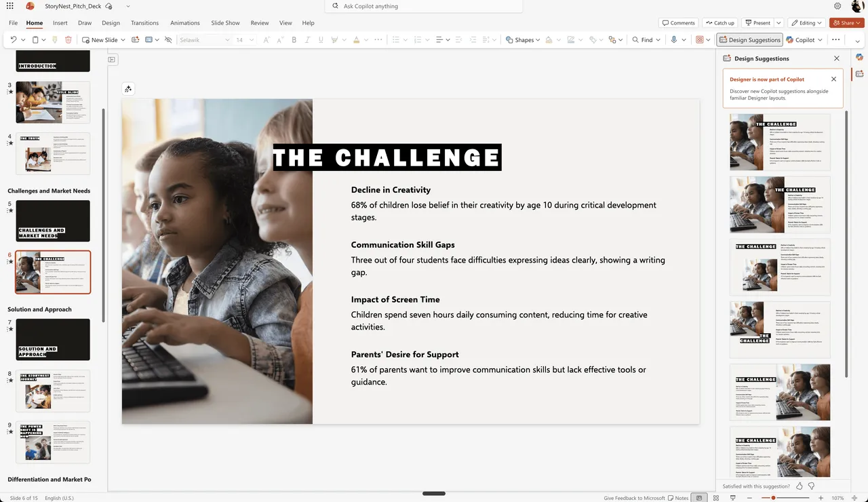
Task: Click the zoom in plus icon
Action: tap(821, 498)
